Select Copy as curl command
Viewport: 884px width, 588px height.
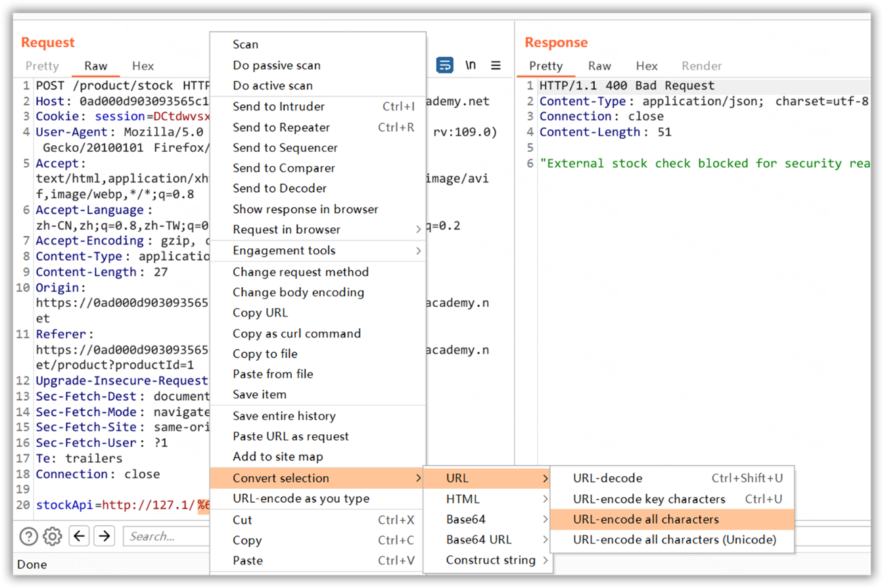pyautogui.click(x=296, y=334)
